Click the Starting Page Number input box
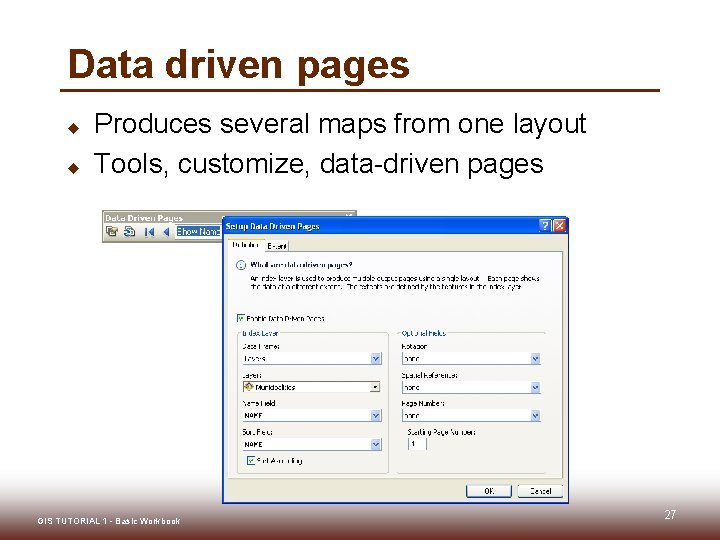Image resolution: width=720 pixels, height=540 pixels. pos(417,444)
